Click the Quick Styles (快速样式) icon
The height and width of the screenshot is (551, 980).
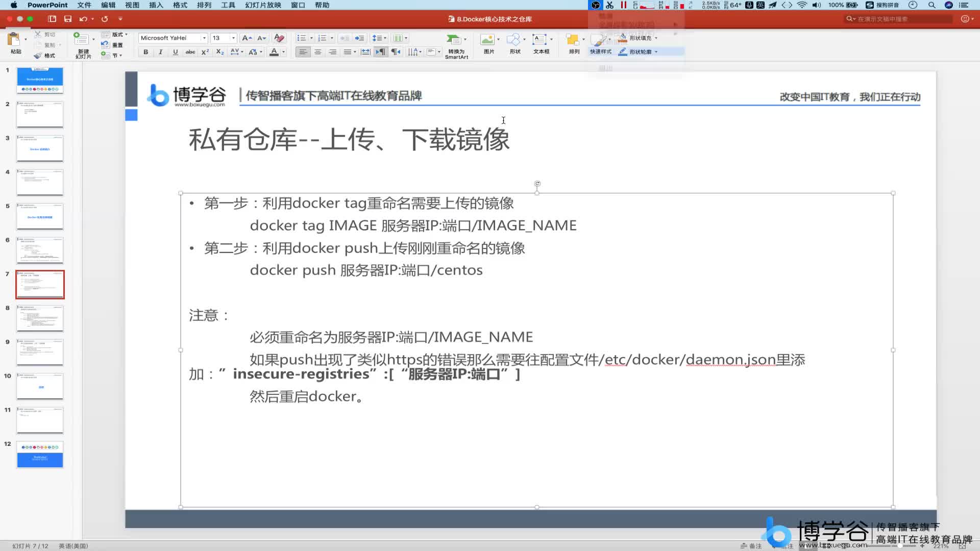pyautogui.click(x=599, y=40)
